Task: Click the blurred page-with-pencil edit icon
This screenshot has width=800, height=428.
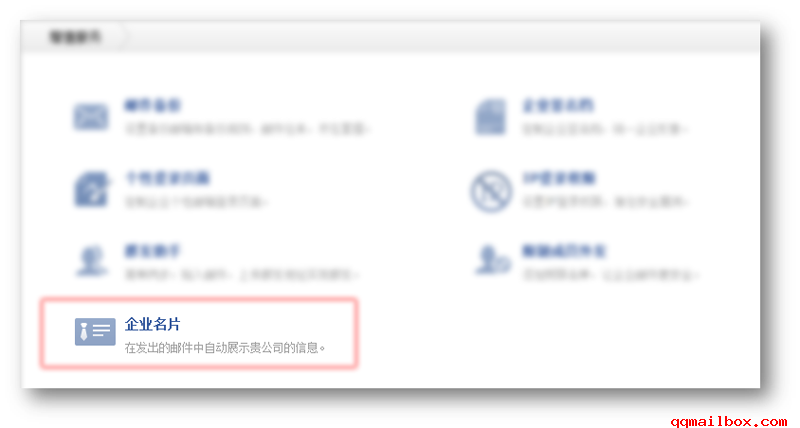Action: tap(92, 189)
